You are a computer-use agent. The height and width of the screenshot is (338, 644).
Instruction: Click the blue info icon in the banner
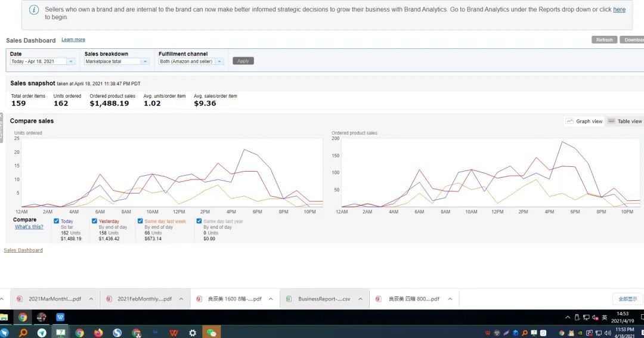[35, 10]
